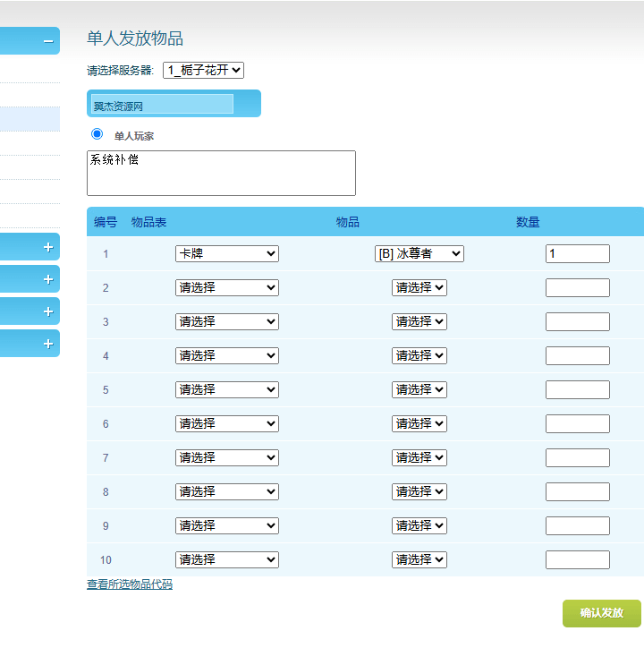This screenshot has width=644, height=665.
Task: Open row 5 物品 dropdown
Action: 419,389
